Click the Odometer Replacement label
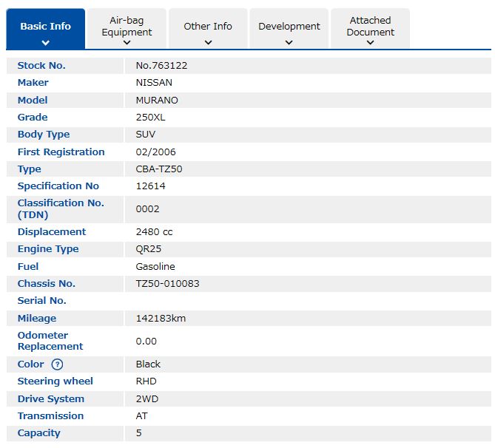This screenshot has width=495, height=448. (50, 341)
